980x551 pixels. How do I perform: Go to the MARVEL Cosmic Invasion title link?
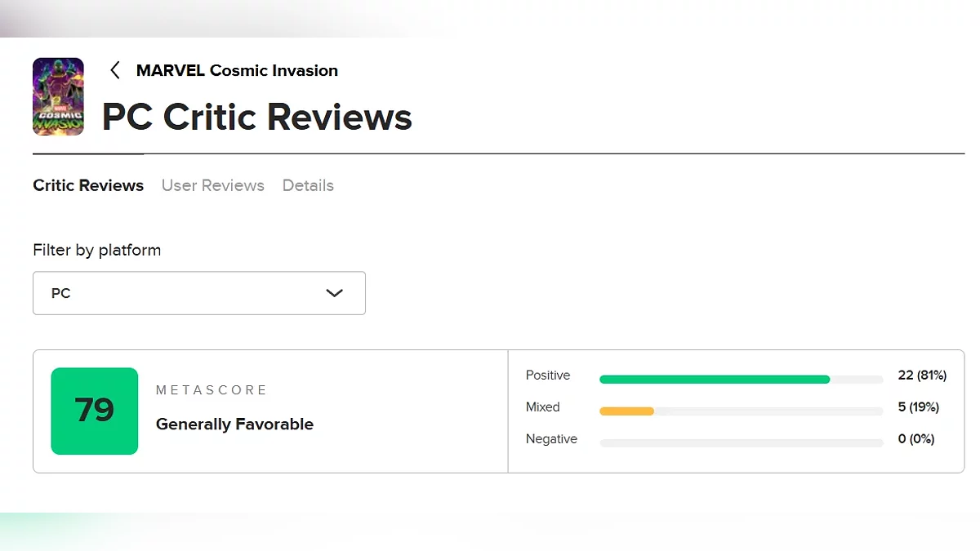(x=237, y=70)
